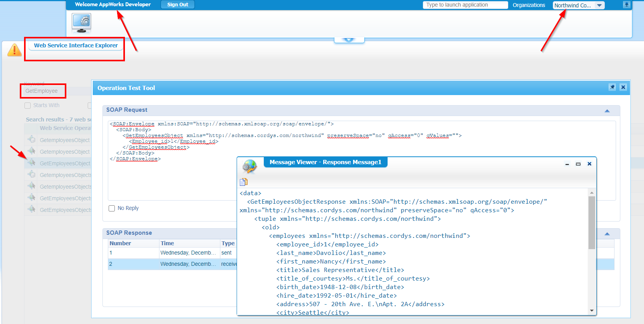Collapse the SOAP Response section
The width and height of the screenshot is (644, 324).
(607, 234)
